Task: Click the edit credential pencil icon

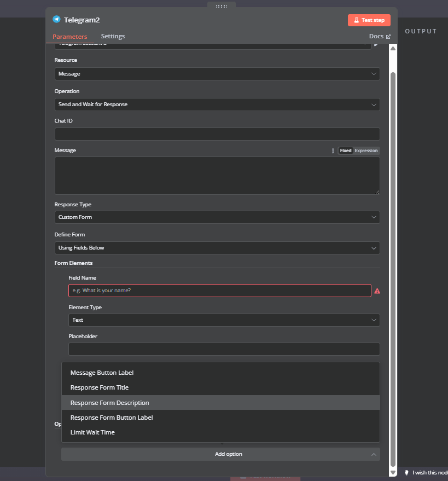Action: tap(376, 44)
